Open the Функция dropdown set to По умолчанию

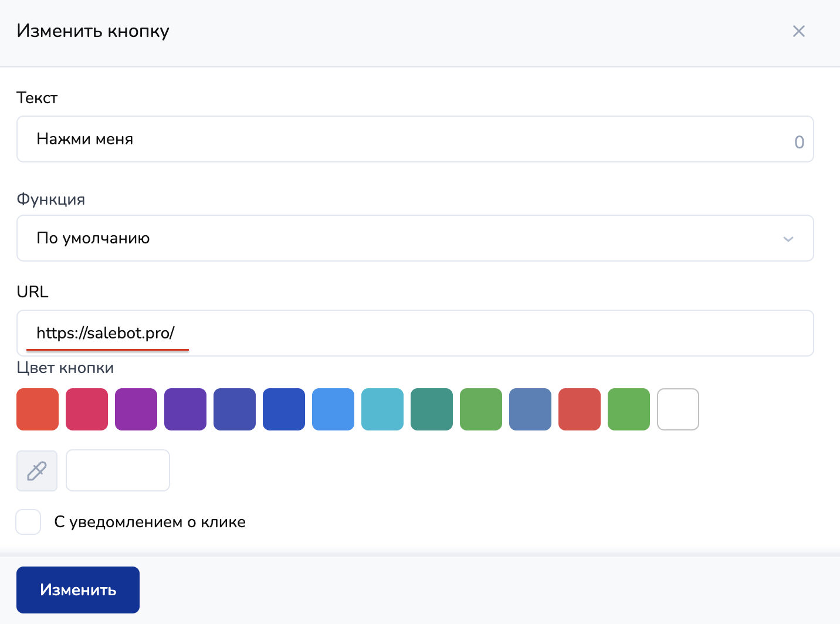[414, 238]
